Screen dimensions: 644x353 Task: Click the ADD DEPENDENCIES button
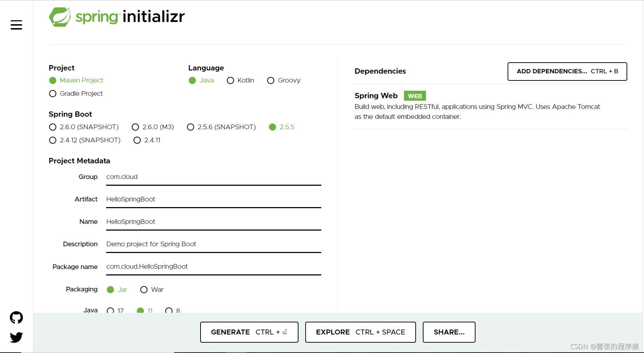pyautogui.click(x=567, y=72)
